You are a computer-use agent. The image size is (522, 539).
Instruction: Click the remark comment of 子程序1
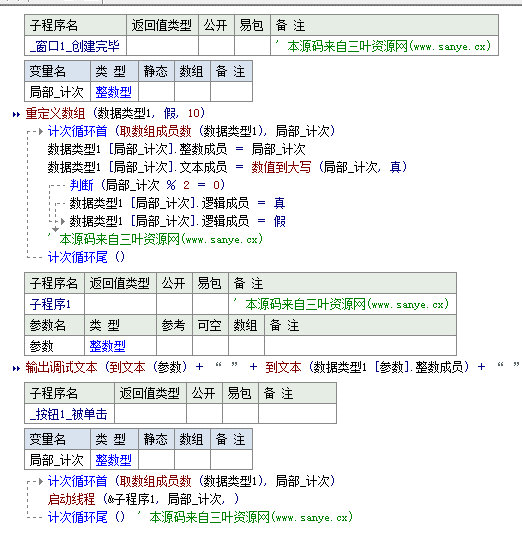point(341,304)
